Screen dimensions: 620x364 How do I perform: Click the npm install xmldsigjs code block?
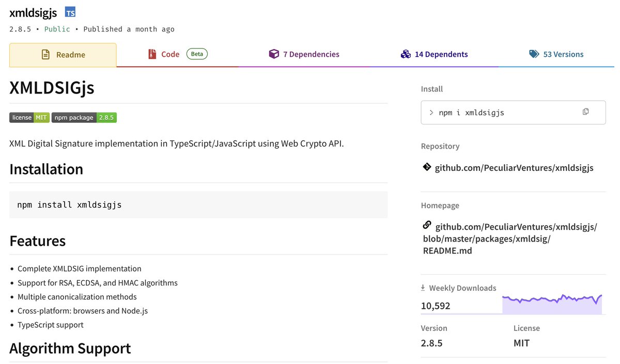click(x=198, y=204)
